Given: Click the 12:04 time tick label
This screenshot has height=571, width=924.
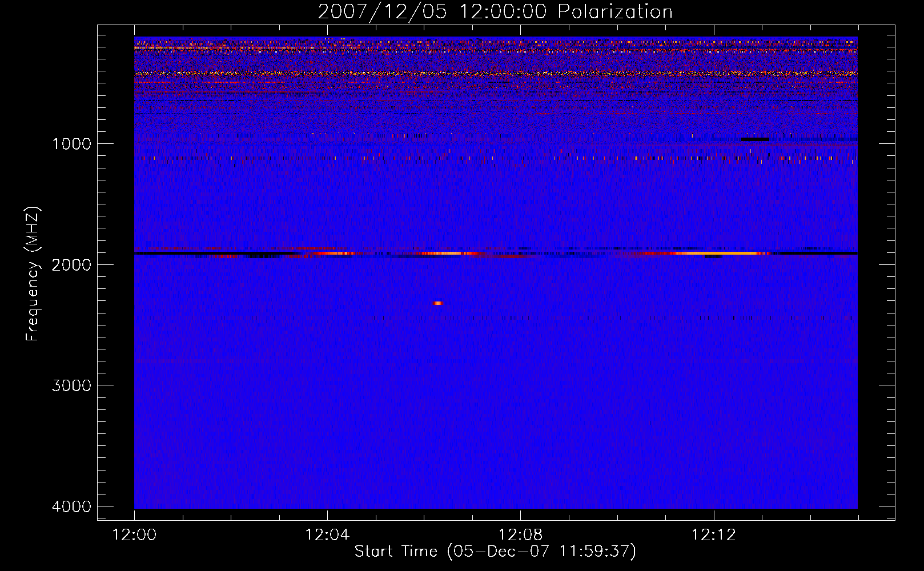Looking at the screenshot, I should click(x=327, y=535).
